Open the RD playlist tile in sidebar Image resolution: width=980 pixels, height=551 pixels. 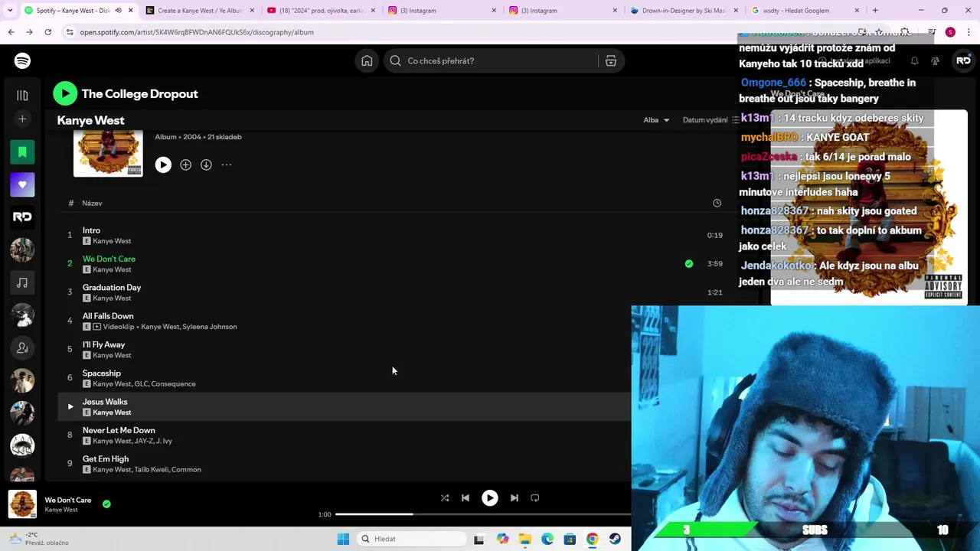point(22,217)
